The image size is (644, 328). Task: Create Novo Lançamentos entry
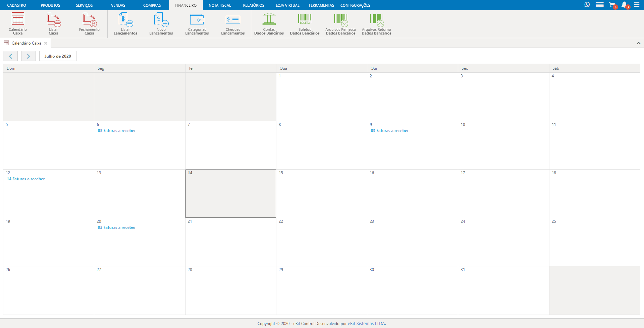161,24
